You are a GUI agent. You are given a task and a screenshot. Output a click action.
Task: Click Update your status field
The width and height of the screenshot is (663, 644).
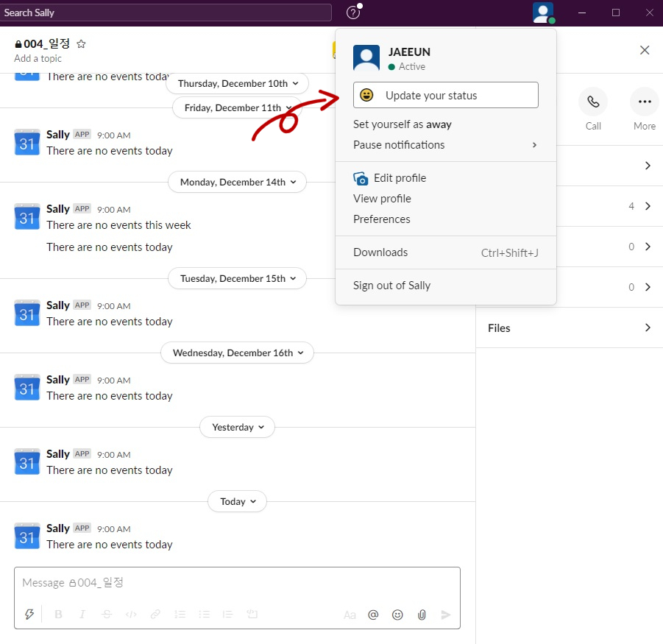click(x=446, y=95)
